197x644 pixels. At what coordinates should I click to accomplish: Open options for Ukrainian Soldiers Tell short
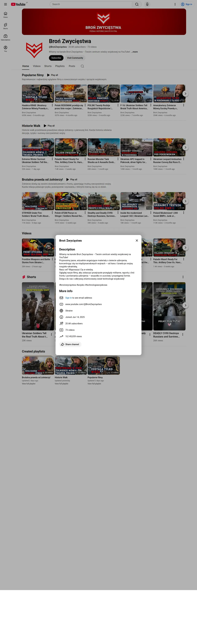coord(51,335)
